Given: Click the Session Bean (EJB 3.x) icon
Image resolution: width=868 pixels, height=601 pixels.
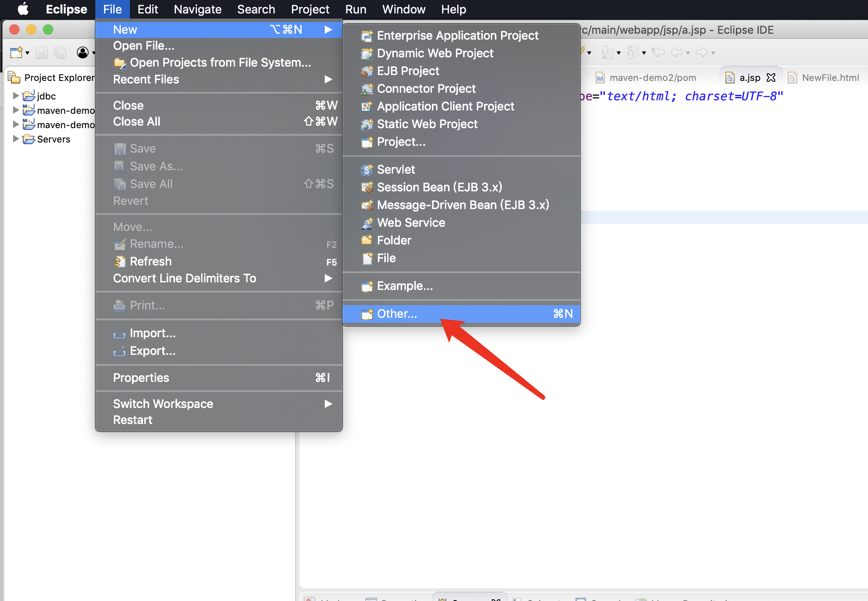Looking at the screenshot, I should coord(367,188).
